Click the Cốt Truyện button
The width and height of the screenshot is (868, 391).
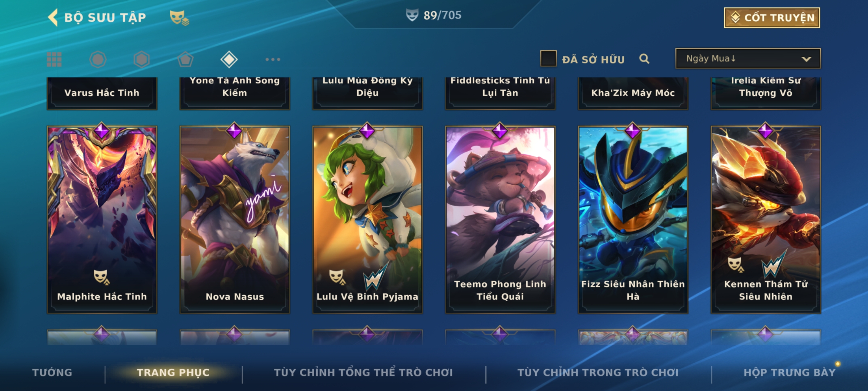pyautogui.click(x=772, y=18)
